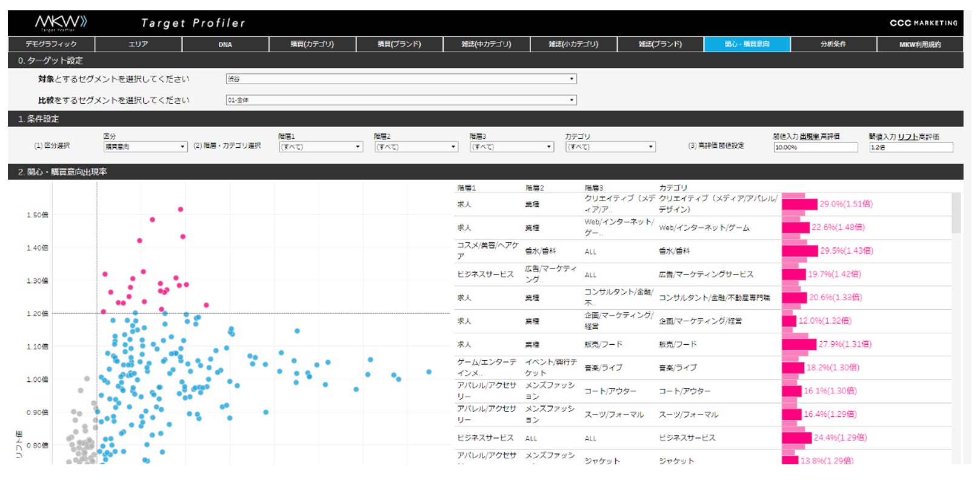Viewport: 980px width, 480px height.
Task: Expand the 区分 dropdown
Action: coord(145,147)
